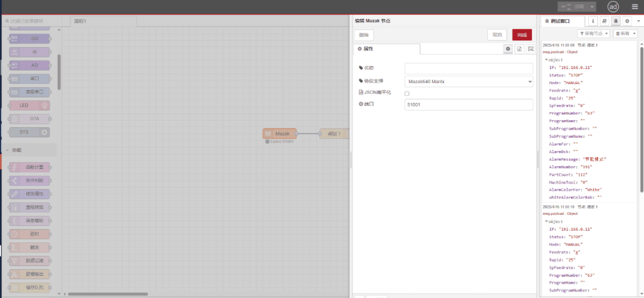Click the first IP "192.168.0.11" entry
This screenshot has width=644, height=298.
click(x=570, y=68)
